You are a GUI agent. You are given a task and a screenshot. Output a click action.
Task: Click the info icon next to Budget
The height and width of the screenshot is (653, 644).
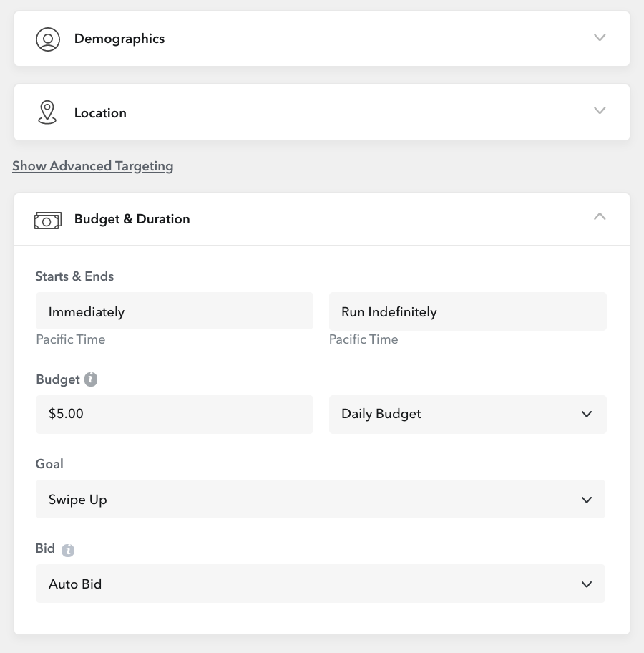(90, 379)
